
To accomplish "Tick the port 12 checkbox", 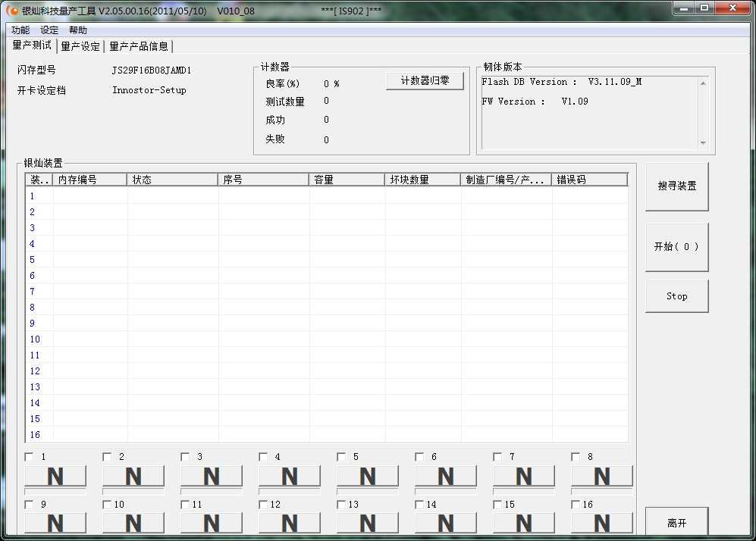I will 263,505.
